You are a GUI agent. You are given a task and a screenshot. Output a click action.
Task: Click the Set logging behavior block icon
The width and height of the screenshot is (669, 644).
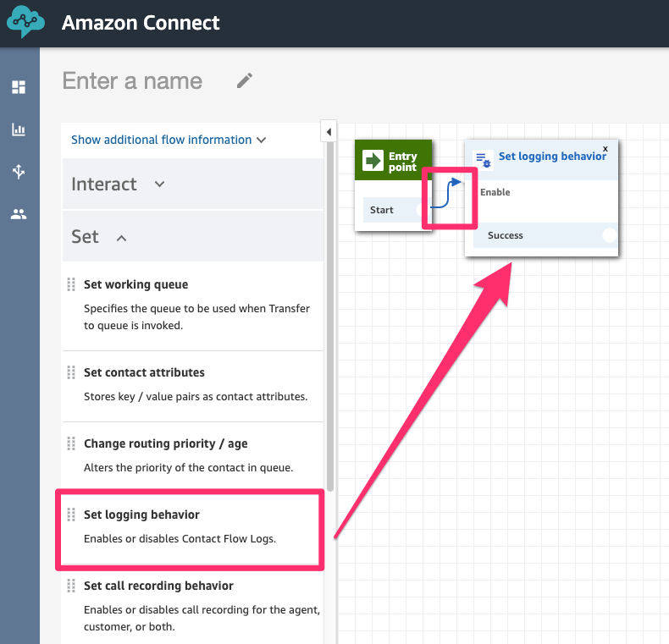pos(484,160)
